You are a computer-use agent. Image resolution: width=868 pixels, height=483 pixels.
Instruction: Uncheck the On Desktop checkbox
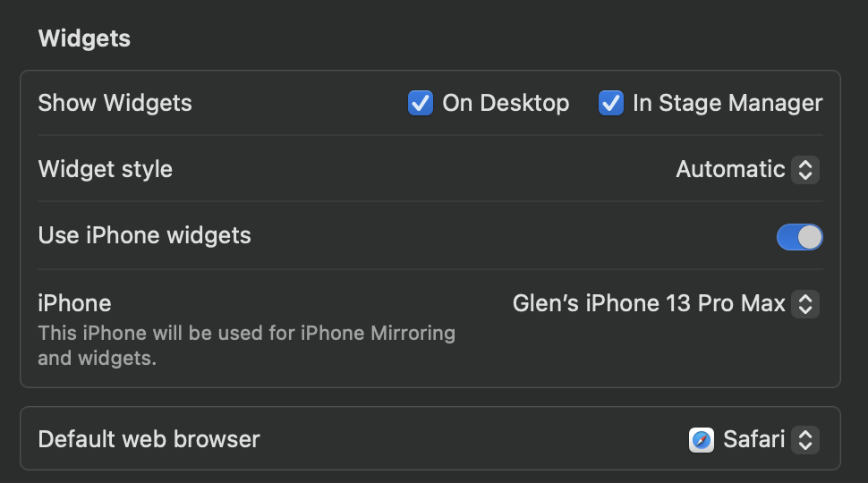421,104
